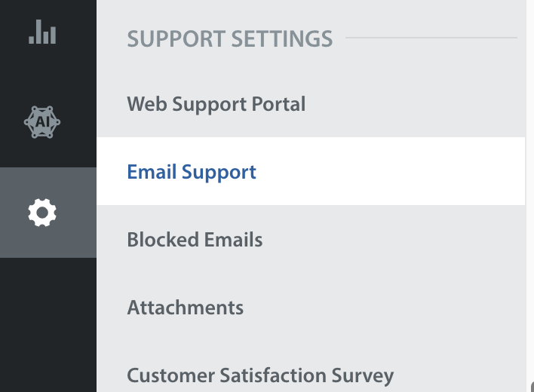Click the letters AI inside the hexagon icon

tap(42, 122)
